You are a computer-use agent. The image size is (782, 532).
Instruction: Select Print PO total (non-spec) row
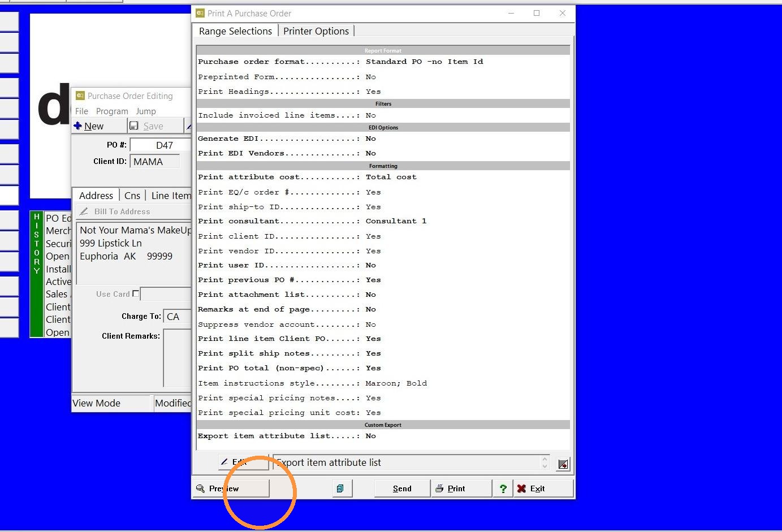(x=383, y=368)
